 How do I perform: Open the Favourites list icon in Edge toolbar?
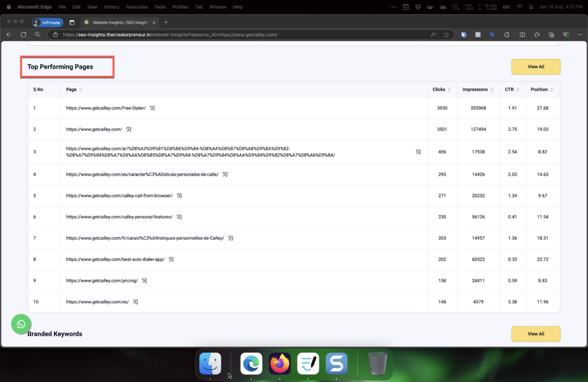[x=537, y=34]
